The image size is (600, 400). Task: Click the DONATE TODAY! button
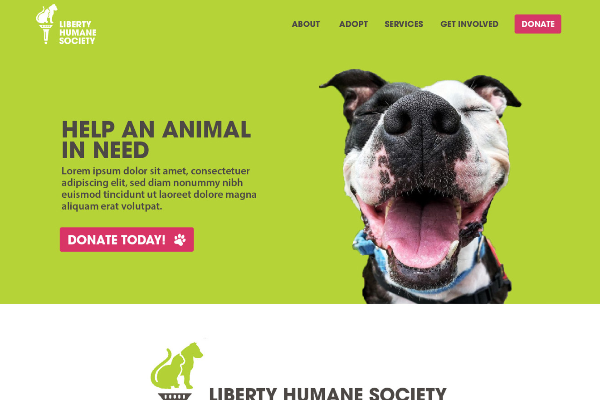pos(127,240)
